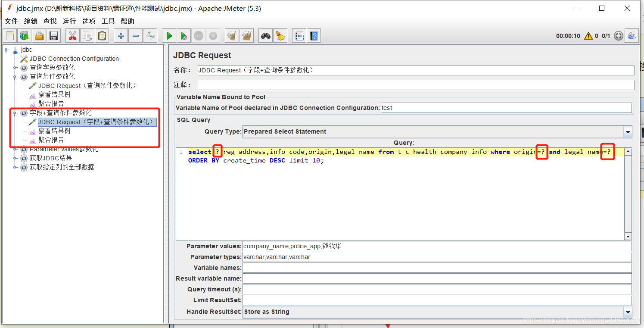
Task: Click the Toggle enable/disable toolbar icon
Action: click(150, 36)
